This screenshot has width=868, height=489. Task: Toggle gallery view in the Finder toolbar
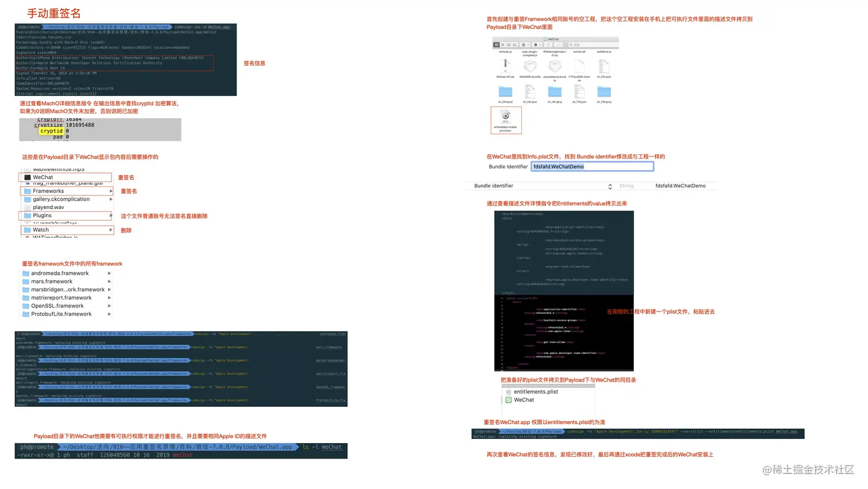click(515, 45)
